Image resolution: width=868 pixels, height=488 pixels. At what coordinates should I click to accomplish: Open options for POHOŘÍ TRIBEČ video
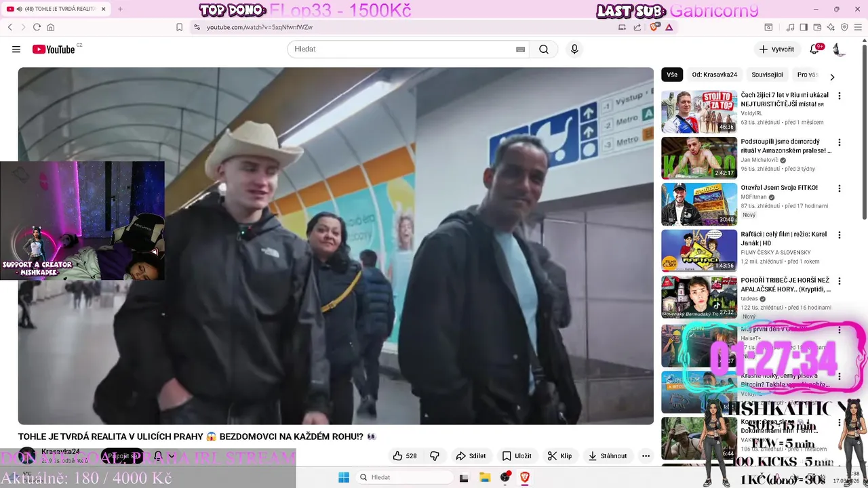pos(840,281)
